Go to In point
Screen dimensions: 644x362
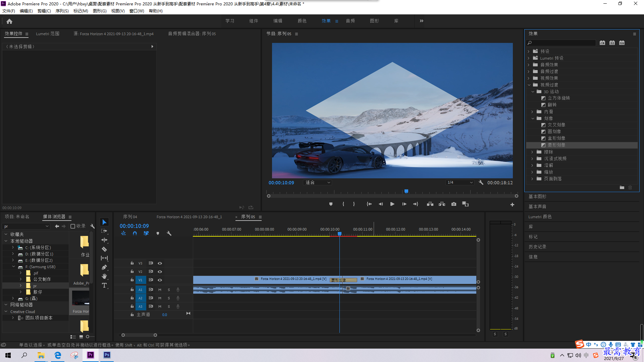click(x=369, y=204)
